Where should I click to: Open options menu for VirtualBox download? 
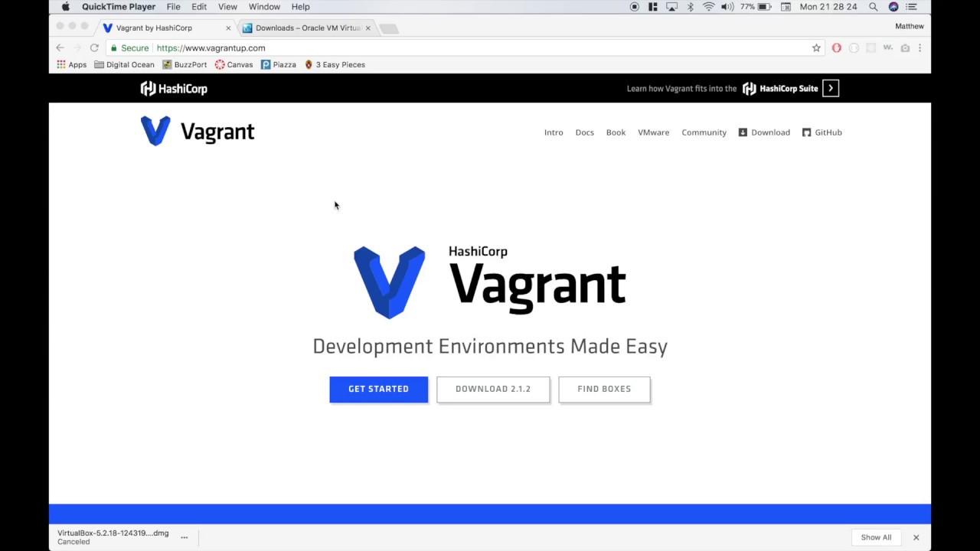coord(184,537)
